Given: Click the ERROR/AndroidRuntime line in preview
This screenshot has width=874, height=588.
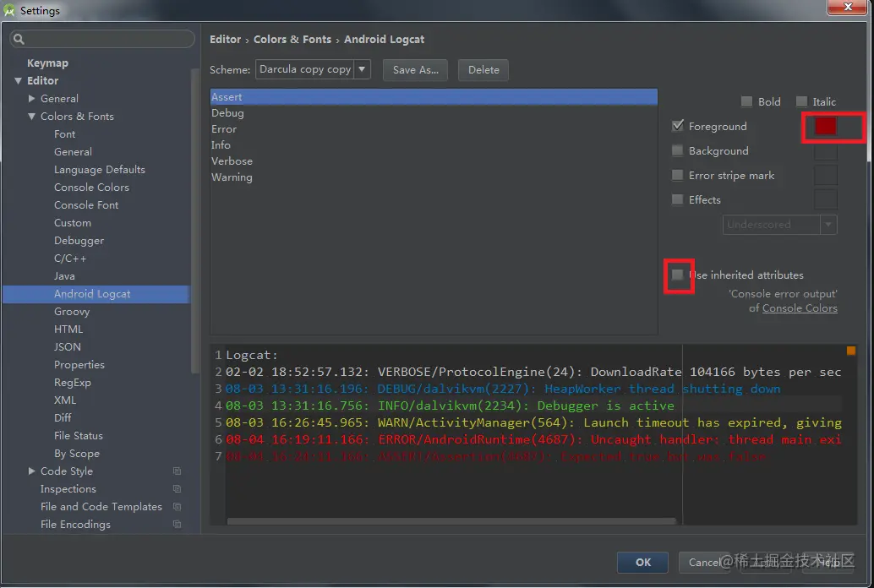Looking at the screenshot, I should (x=533, y=440).
